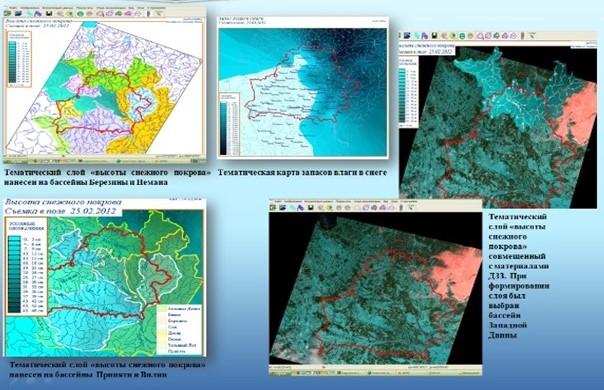
Task: Select Припять entry in basin legend list
Action: click(176, 351)
